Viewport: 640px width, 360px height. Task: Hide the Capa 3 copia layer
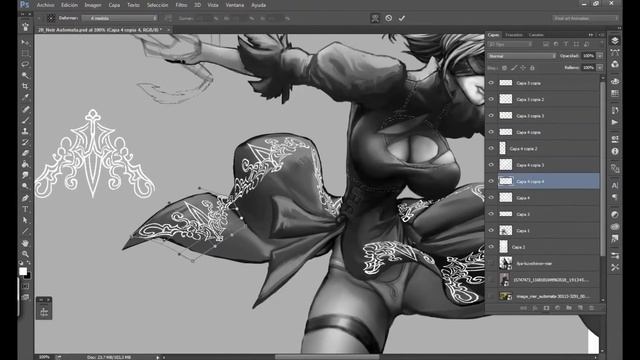tap(491, 83)
